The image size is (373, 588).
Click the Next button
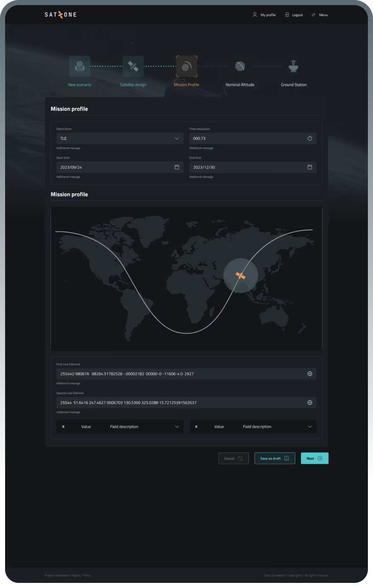click(x=315, y=458)
